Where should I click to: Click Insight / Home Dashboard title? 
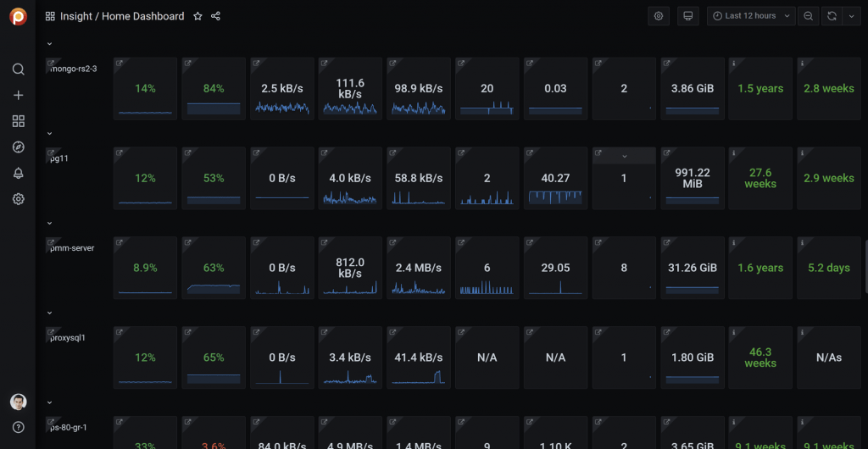pos(122,17)
